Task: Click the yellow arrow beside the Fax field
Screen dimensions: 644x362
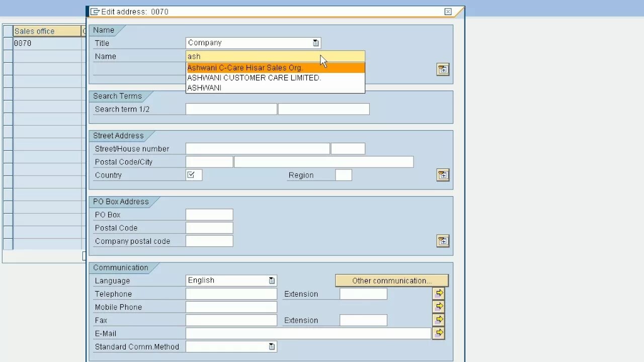Action: point(438,320)
